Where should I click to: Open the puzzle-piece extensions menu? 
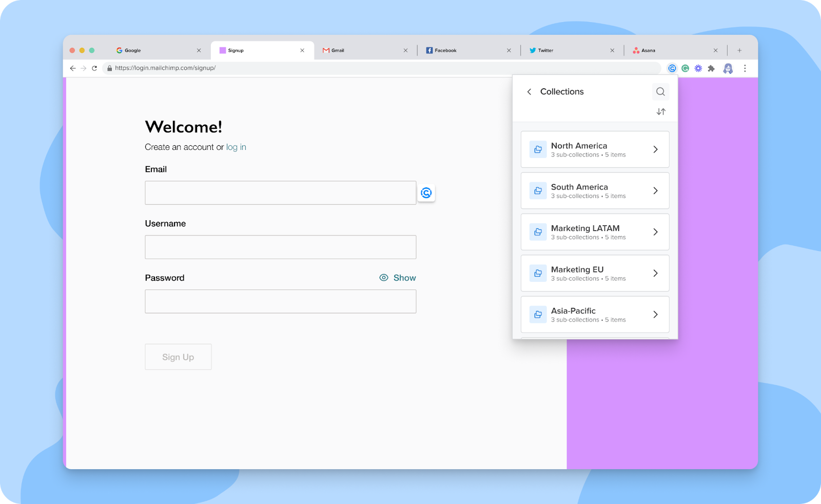(x=711, y=68)
